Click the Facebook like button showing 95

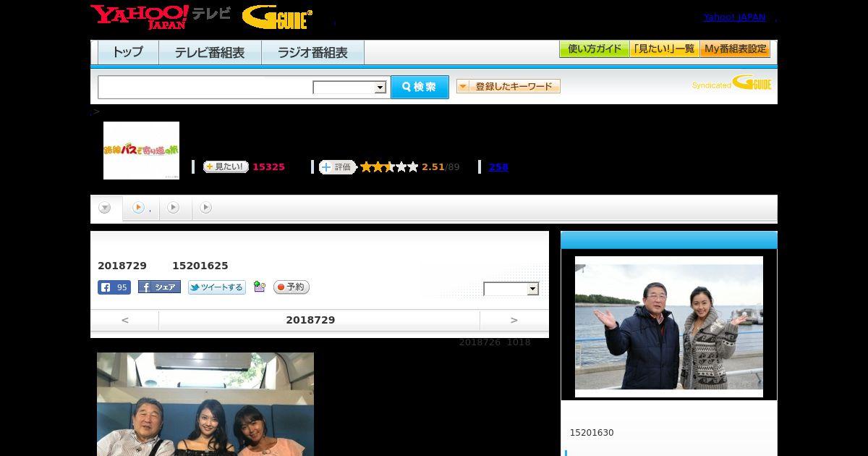114,287
